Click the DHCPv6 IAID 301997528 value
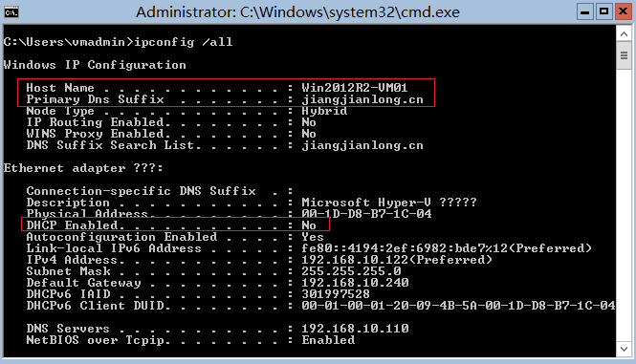 tap(336, 294)
